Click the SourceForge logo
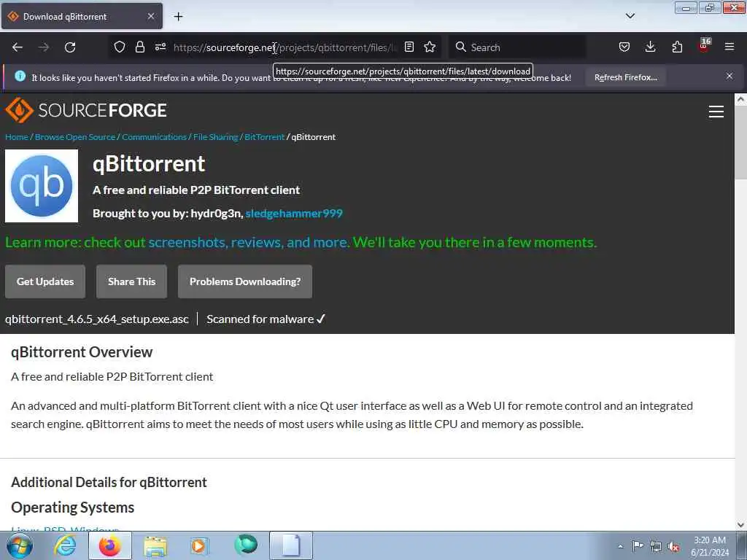 (x=86, y=110)
